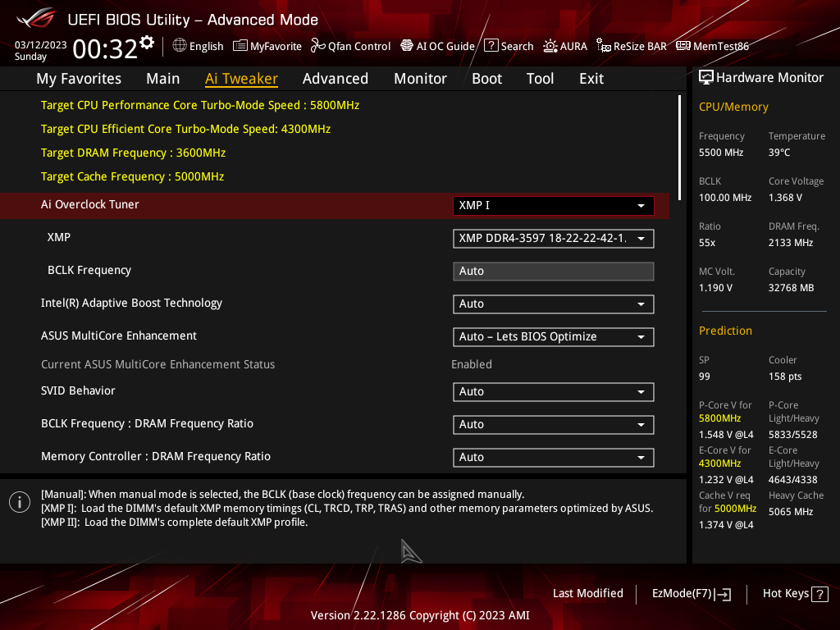Click the 5065 MHz Heavy Cache value
This screenshot has height=630, width=840.
pyautogui.click(x=791, y=512)
